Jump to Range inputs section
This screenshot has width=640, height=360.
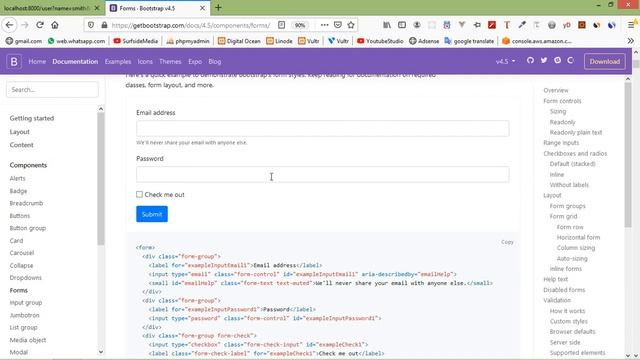coord(561,143)
